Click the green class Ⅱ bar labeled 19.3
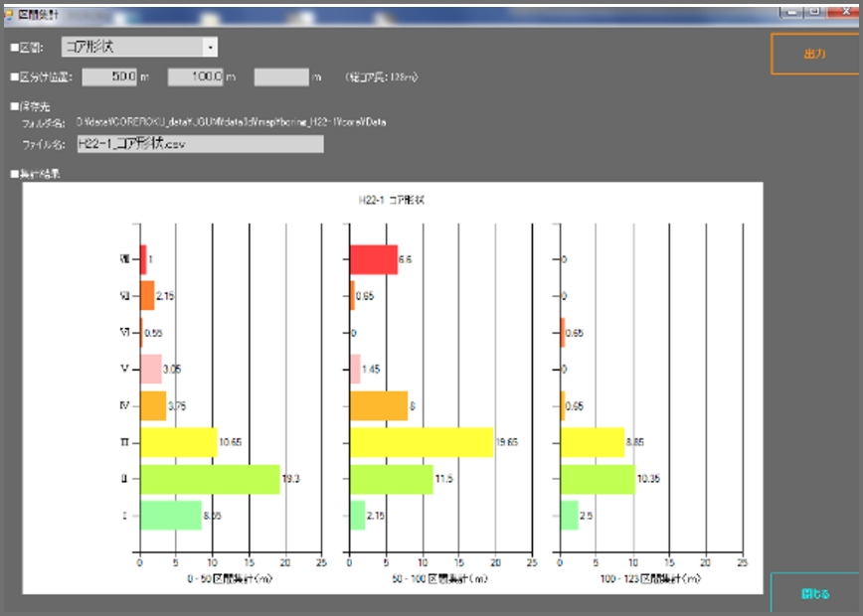This screenshot has height=616, width=863. coord(210,479)
